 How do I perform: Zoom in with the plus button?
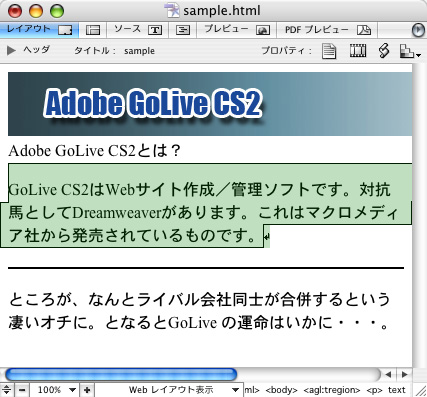click(x=87, y=390)
